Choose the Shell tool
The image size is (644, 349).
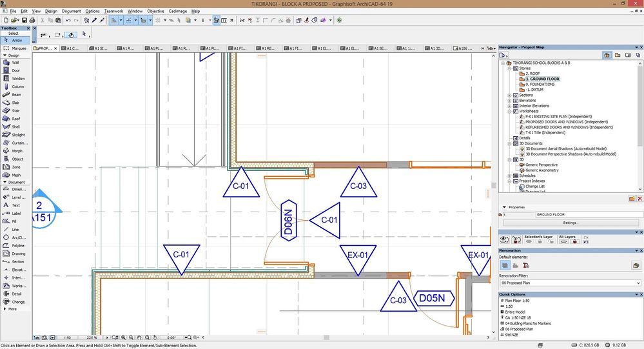pyautogui.click(x=15, y=126)
